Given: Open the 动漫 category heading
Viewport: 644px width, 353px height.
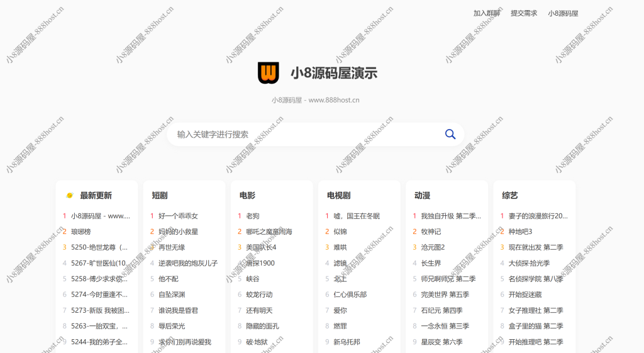Looking at the screenshot, I should click(x=422, y=196).
